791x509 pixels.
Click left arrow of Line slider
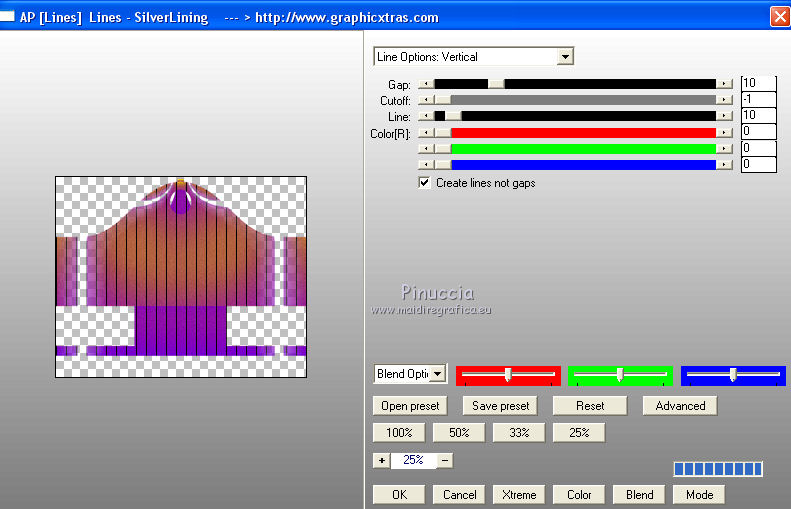(x=425, y=116)
